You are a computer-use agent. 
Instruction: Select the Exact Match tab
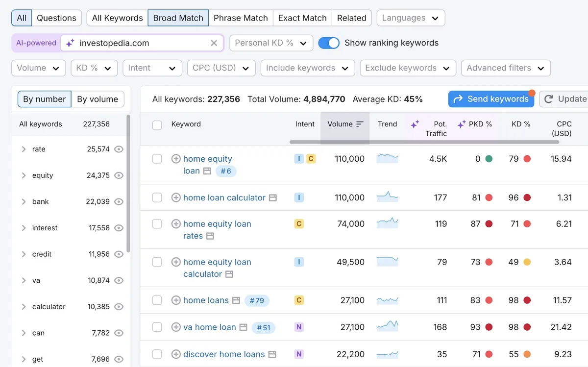click(x=302, y=18)
